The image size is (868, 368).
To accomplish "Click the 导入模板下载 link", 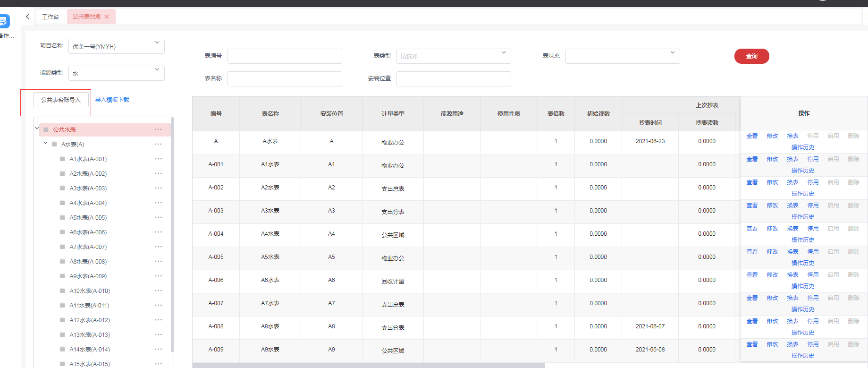I will pos(112,100).
